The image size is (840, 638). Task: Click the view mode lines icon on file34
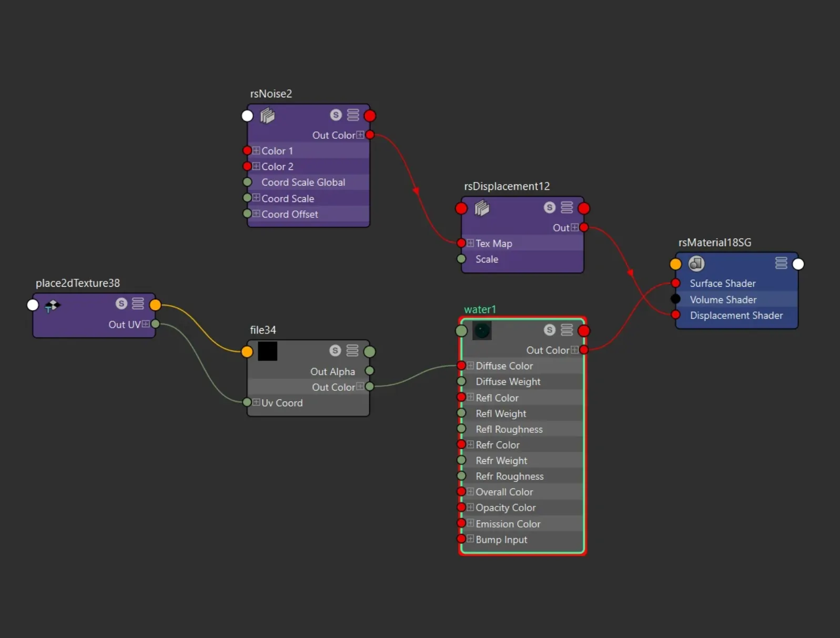click(x=352, y=350)
